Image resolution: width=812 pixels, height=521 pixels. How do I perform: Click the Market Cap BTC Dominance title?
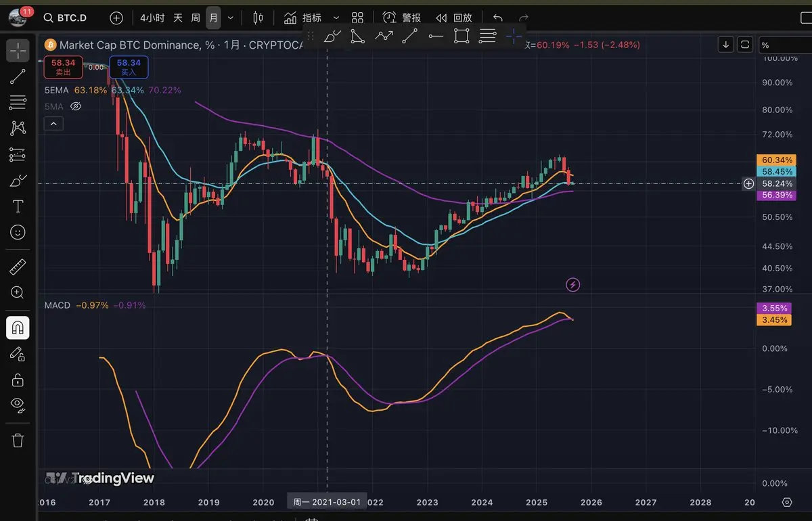pyautogui.click(x=129, y=45)
